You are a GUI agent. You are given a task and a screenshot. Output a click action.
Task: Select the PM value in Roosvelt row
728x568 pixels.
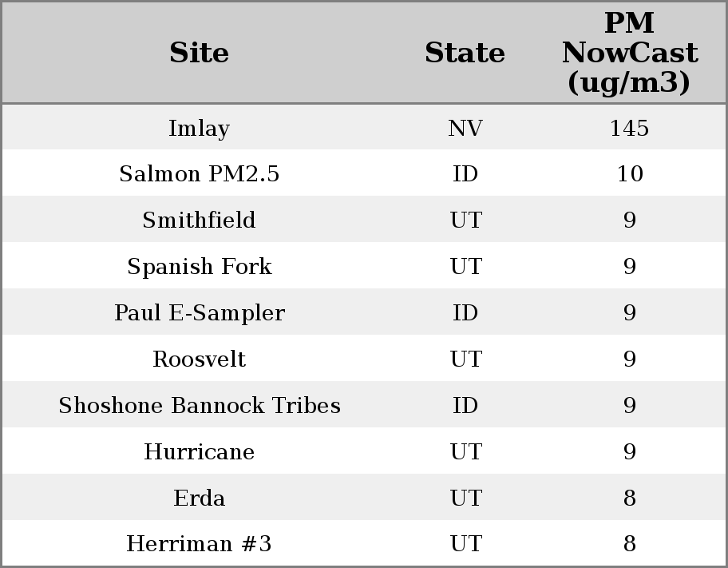[x=629, y=359]
